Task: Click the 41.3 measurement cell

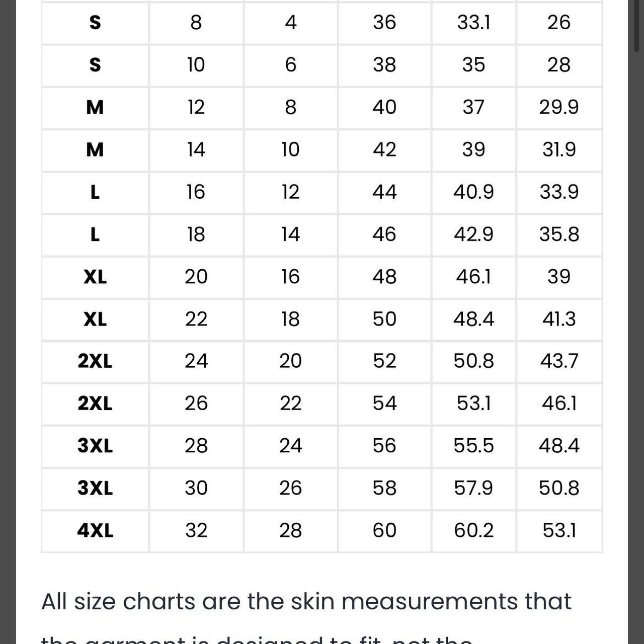Action: tap(558, 319)
